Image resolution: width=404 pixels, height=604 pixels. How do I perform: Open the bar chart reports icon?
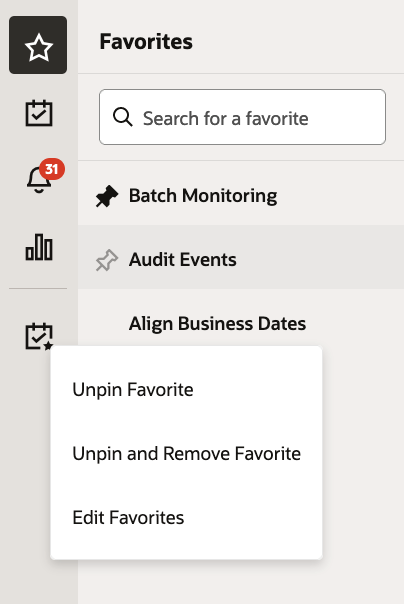coord(39,247)
